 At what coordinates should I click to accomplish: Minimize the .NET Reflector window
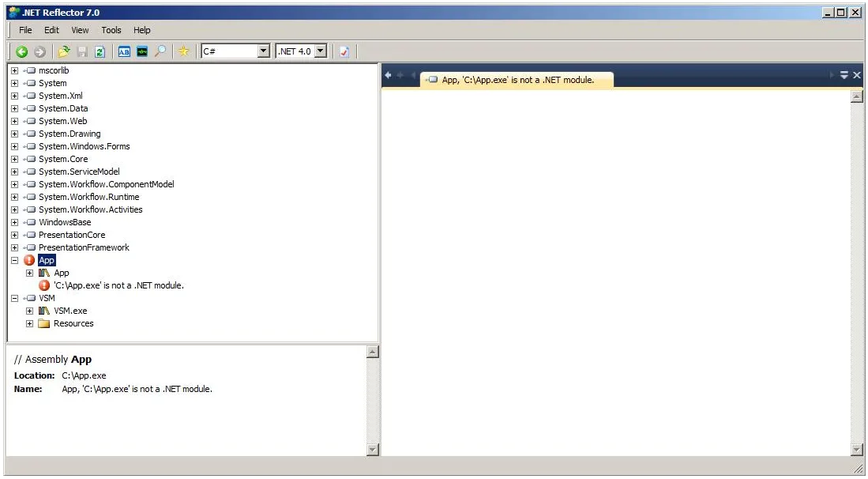pyautogui.click(x=829, y=12)
